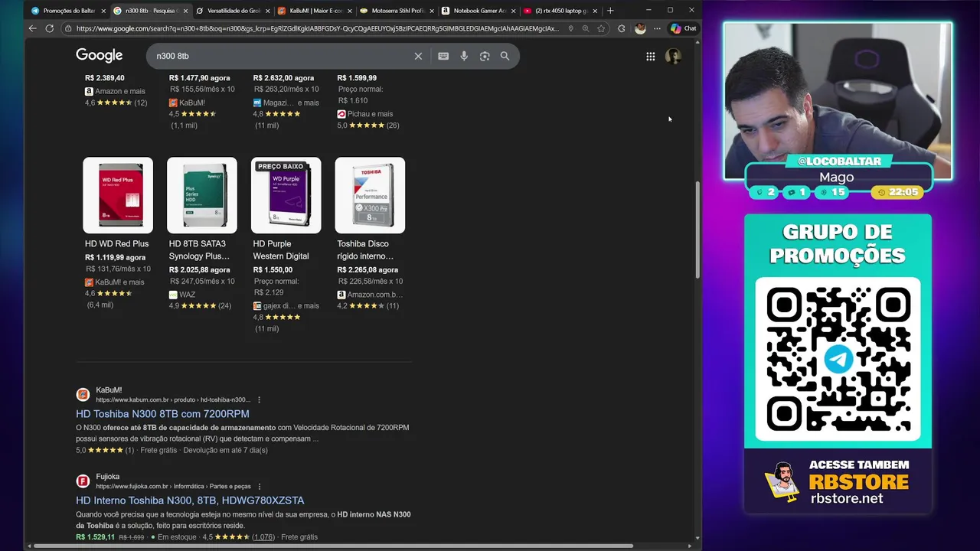Open the HD WD Red Plus product title
The height and width of the screenshot is (551, 980).
click(116, 244)
